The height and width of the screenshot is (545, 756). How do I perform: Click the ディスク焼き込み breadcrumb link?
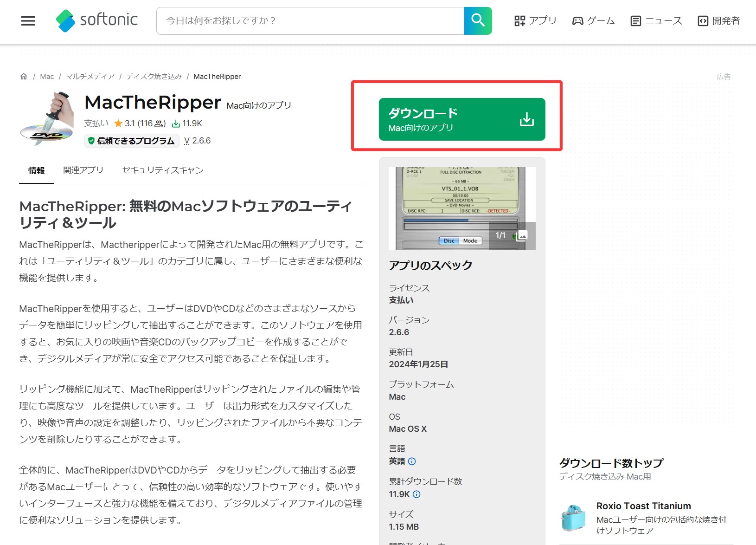[154, 77]
